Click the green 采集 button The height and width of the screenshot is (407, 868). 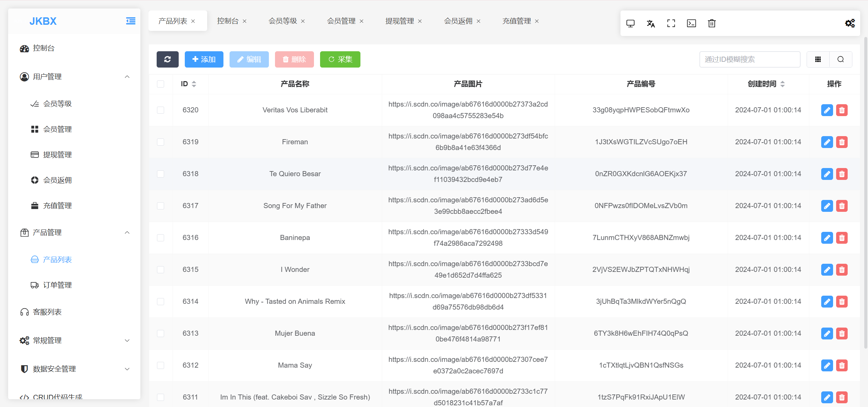[x=340, y=59]
